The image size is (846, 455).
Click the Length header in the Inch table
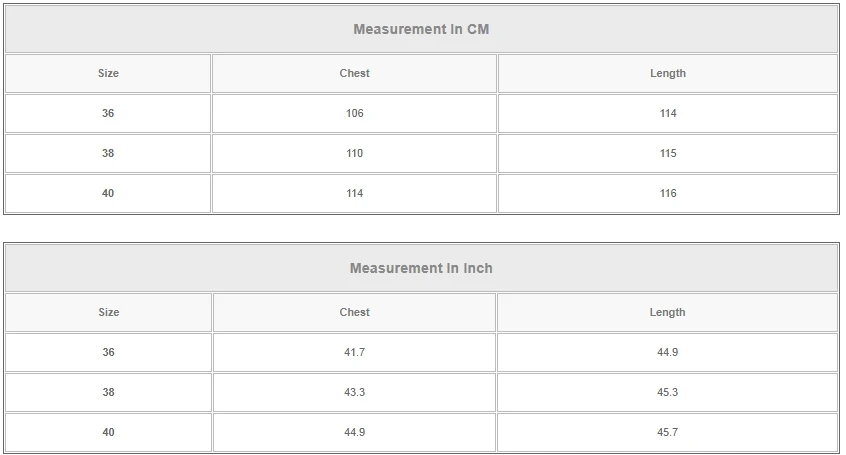[668, 312]
